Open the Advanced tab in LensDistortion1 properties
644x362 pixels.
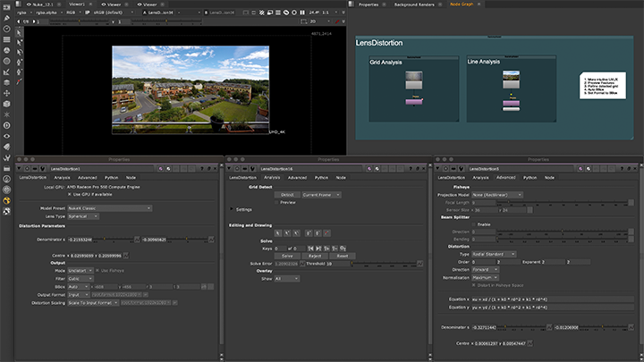[x=86, y=177]
